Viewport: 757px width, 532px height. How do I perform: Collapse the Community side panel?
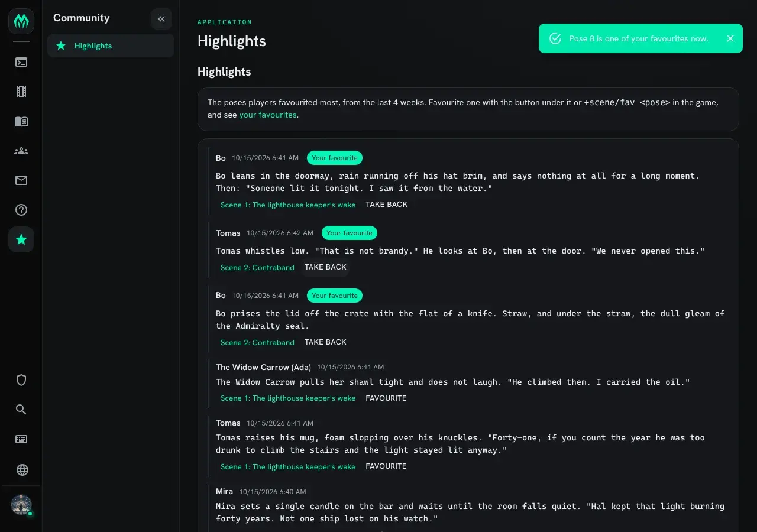[161, 19]
